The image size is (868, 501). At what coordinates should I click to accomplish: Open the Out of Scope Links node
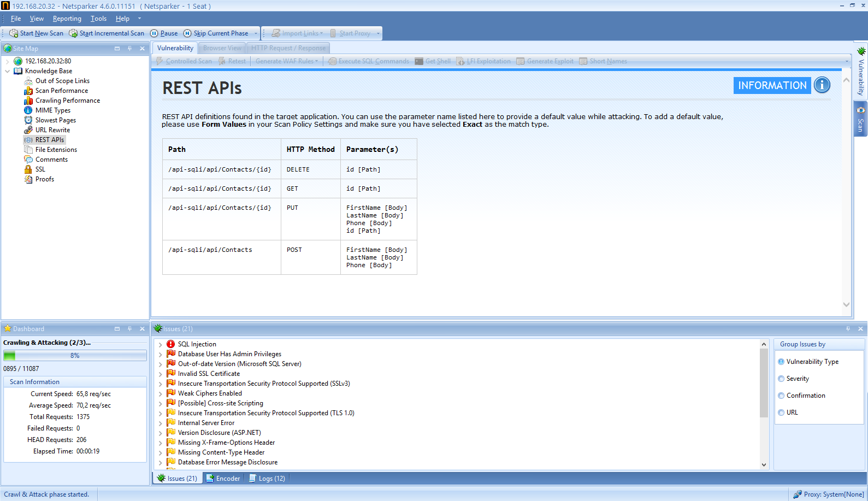[62, 81]
